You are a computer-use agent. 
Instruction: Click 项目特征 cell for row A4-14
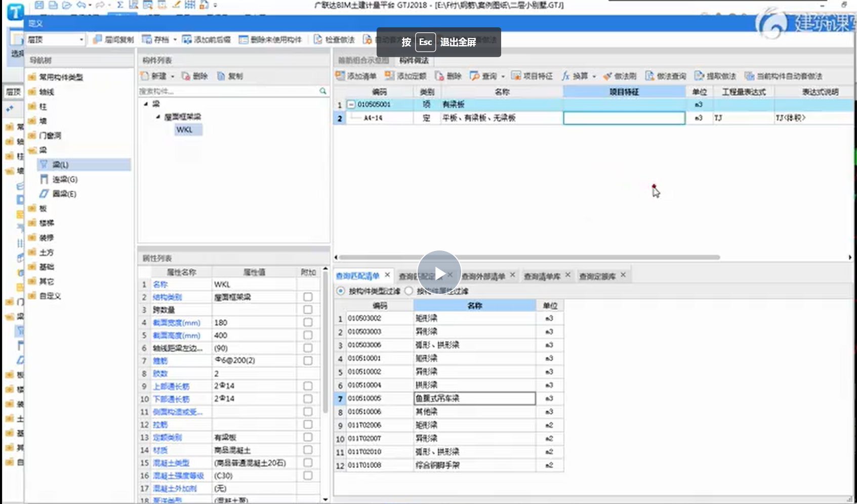[x=624, y=118]
